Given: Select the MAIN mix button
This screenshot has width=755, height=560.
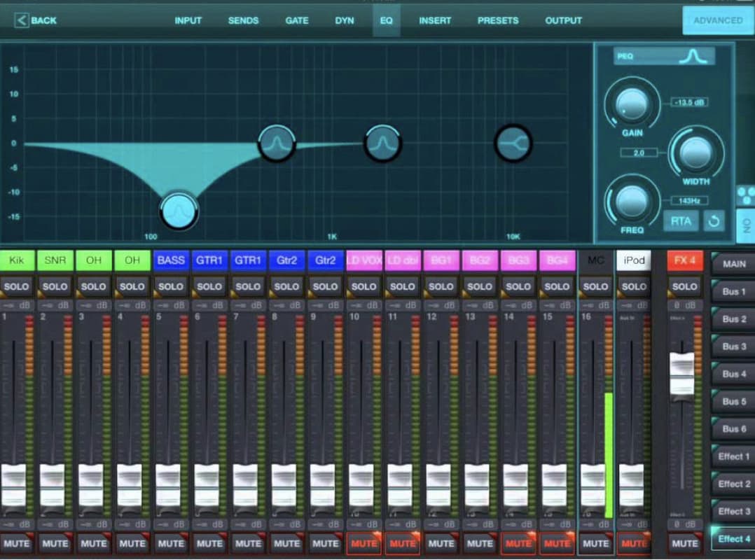Looking at the screenshot, I should point(733,264).
